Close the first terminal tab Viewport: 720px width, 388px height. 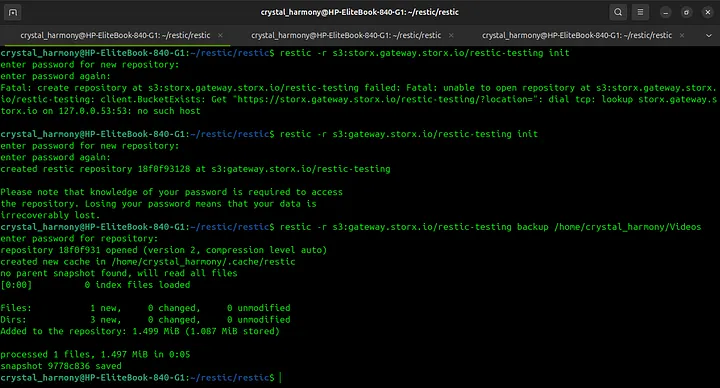(x=220, y=35)
